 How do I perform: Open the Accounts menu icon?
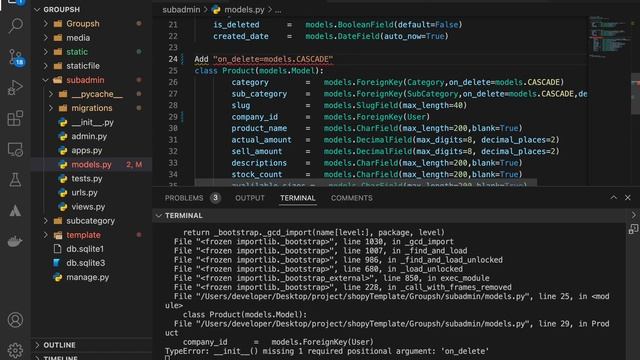tap(16, 320)
